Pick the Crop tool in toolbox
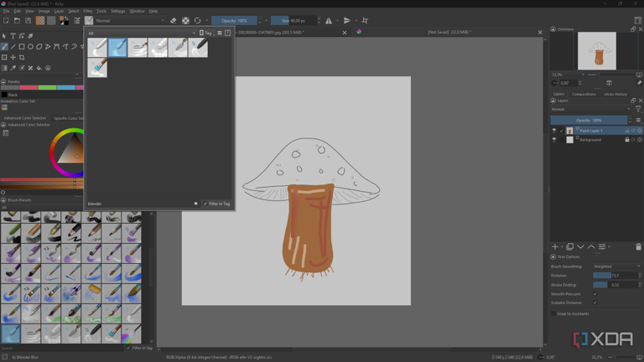Screen dimensions: 644x362 [22, 57]
